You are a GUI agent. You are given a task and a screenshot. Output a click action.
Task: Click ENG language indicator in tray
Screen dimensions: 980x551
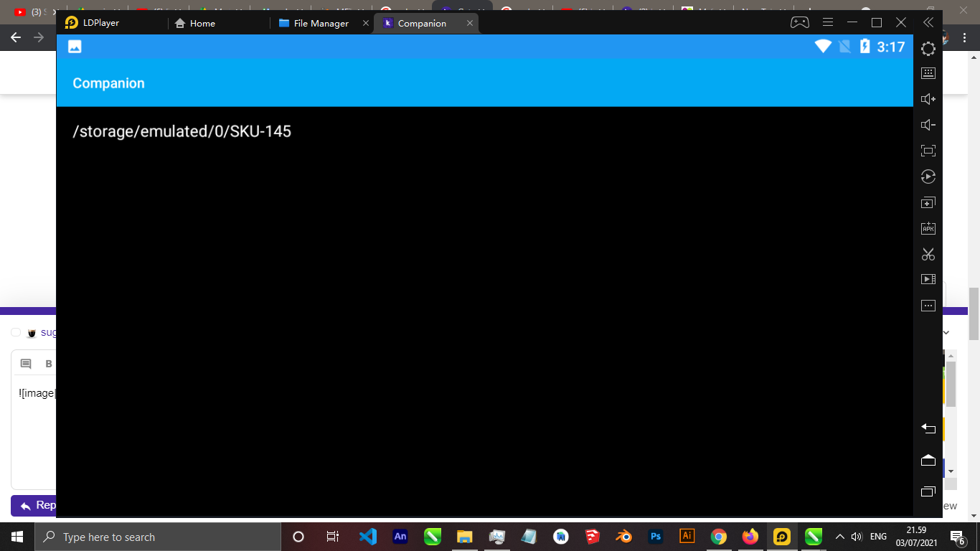(878, 537)
